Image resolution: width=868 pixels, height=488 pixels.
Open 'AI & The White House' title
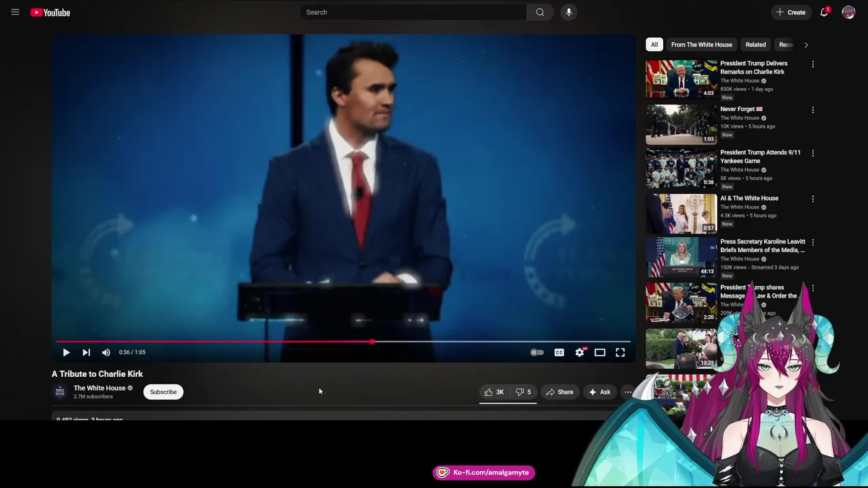click(x=749, y=199)
